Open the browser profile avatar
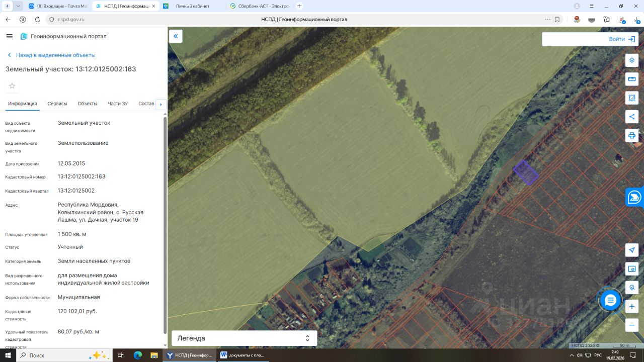Screen dimensions: 644x362 [577, 6]
